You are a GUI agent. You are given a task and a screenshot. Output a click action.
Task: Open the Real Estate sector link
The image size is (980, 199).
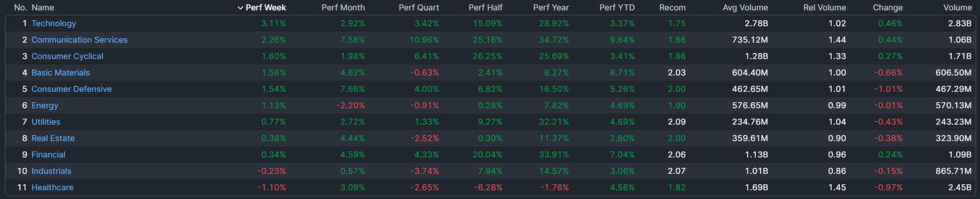click(x=53, y=138)
